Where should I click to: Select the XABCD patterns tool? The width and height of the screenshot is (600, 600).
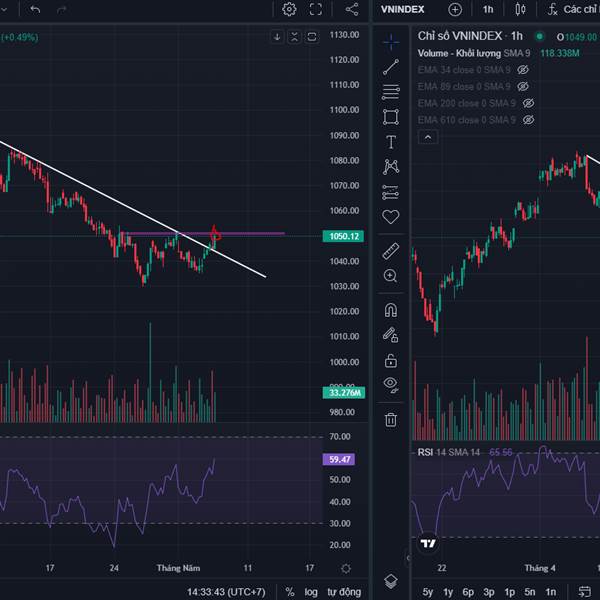tap(391, 167)
